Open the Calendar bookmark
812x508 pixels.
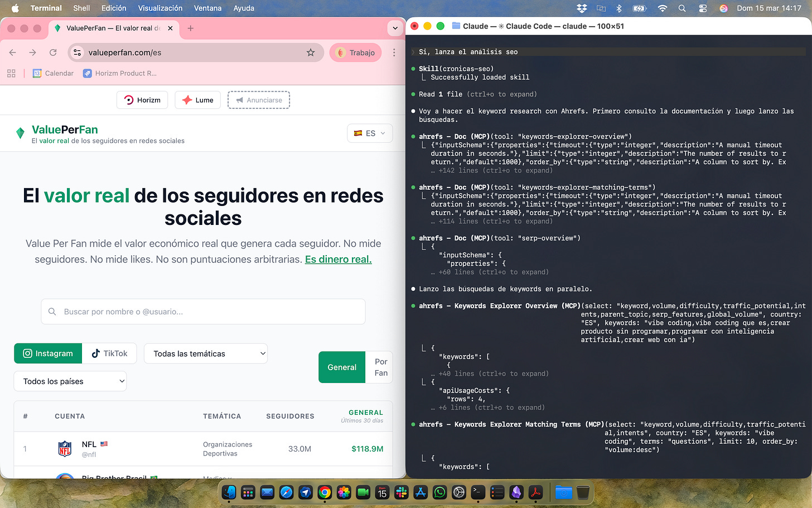[53, 73]
